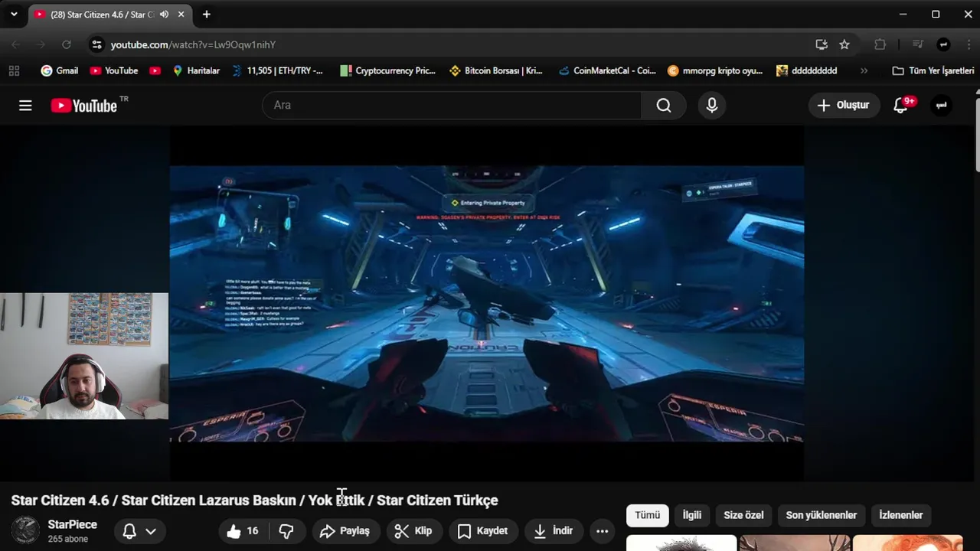Open the notifications bell with 9+ badge
The image size is (980, 551).
[901, 106]
